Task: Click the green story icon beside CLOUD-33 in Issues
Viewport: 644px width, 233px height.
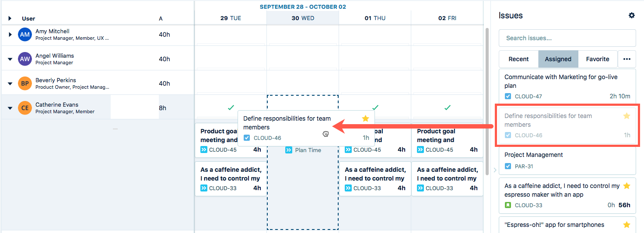Action: coord(508,205)
